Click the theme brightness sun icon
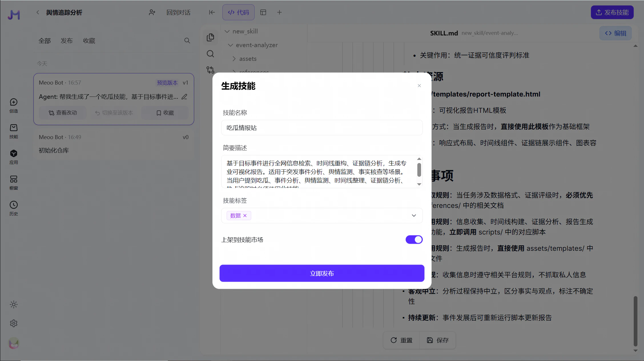The image size is (644, 361). pyautogui.click(x=13, y=304)
